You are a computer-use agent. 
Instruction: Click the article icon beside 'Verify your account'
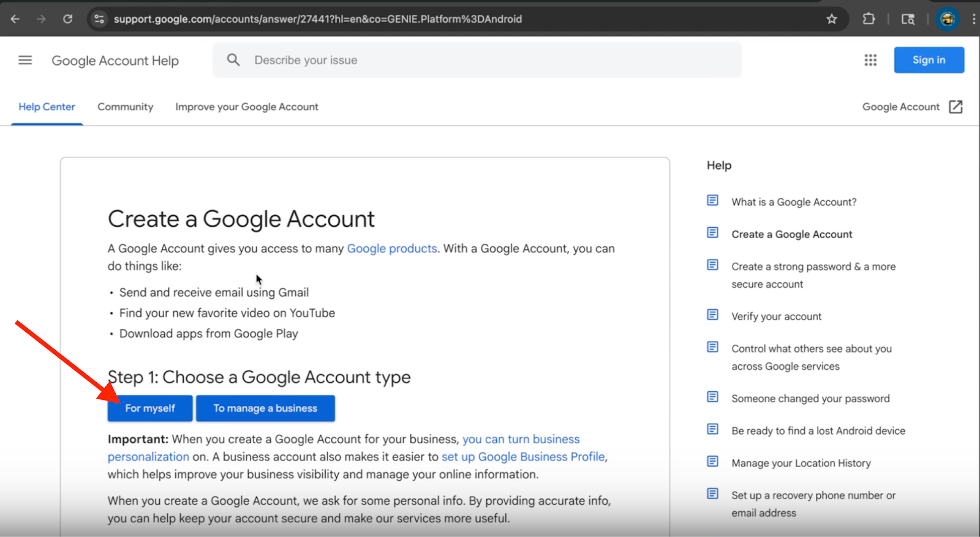(x=712, y=315)
